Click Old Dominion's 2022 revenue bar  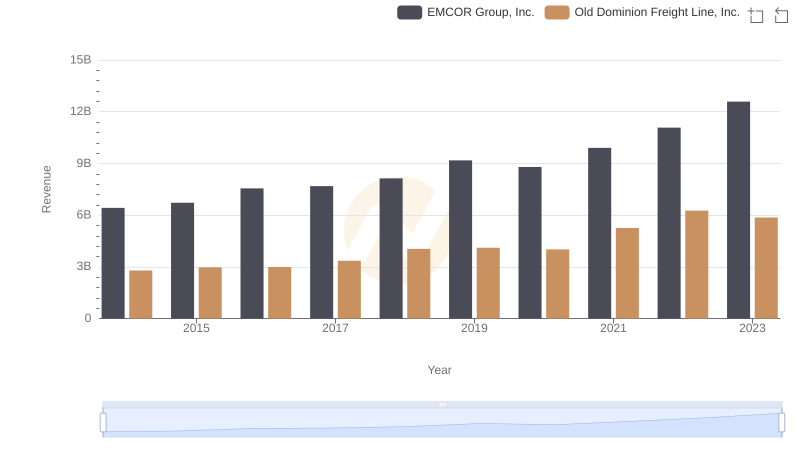696,265
